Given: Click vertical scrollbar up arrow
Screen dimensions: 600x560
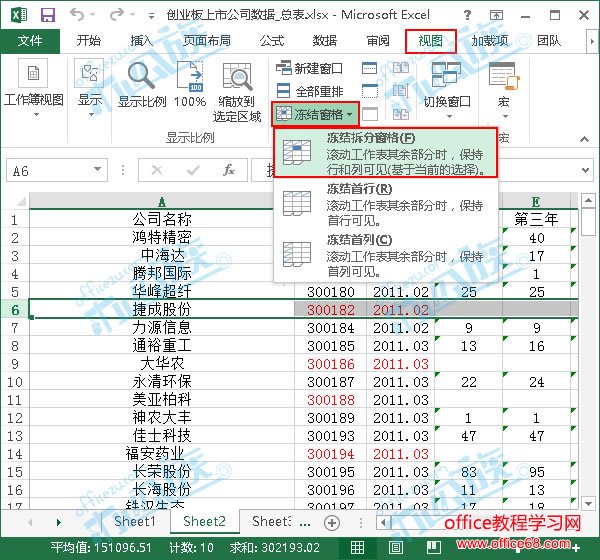Looking at the screenshot, I should 588,200.
